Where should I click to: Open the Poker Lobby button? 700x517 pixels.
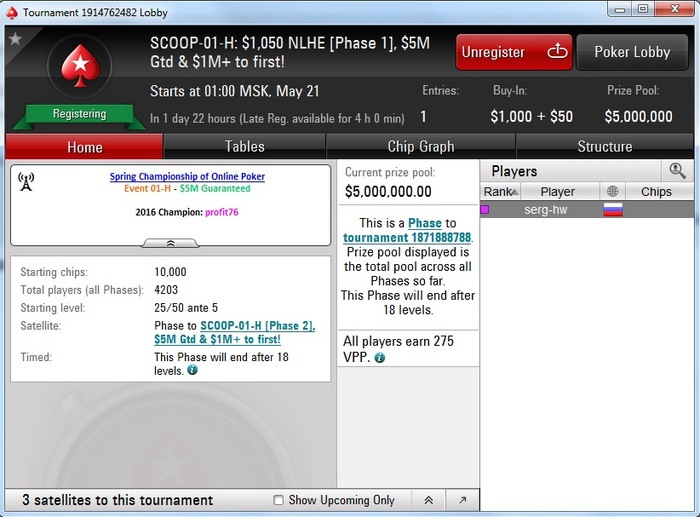point(632,52)
